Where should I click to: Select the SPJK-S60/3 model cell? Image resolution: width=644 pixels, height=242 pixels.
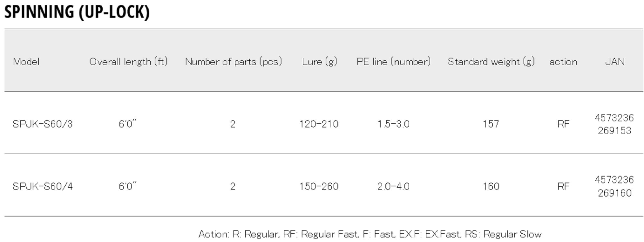click(43, 124)
